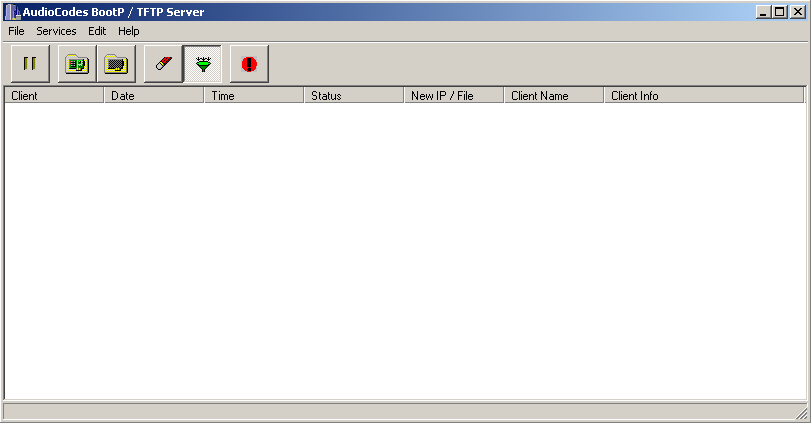
Task: Open the File menu
Action: coord(17,31)
